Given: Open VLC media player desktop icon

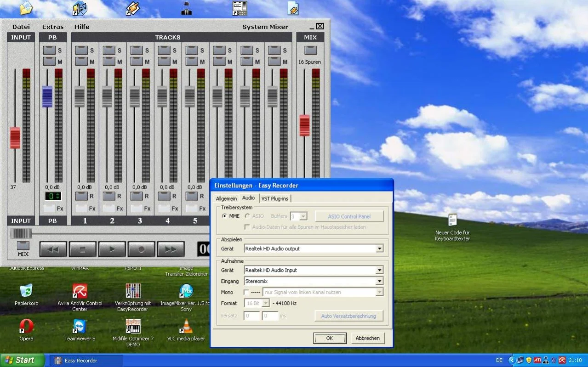Looking at the screenshot, I should [x=186, y=327].
